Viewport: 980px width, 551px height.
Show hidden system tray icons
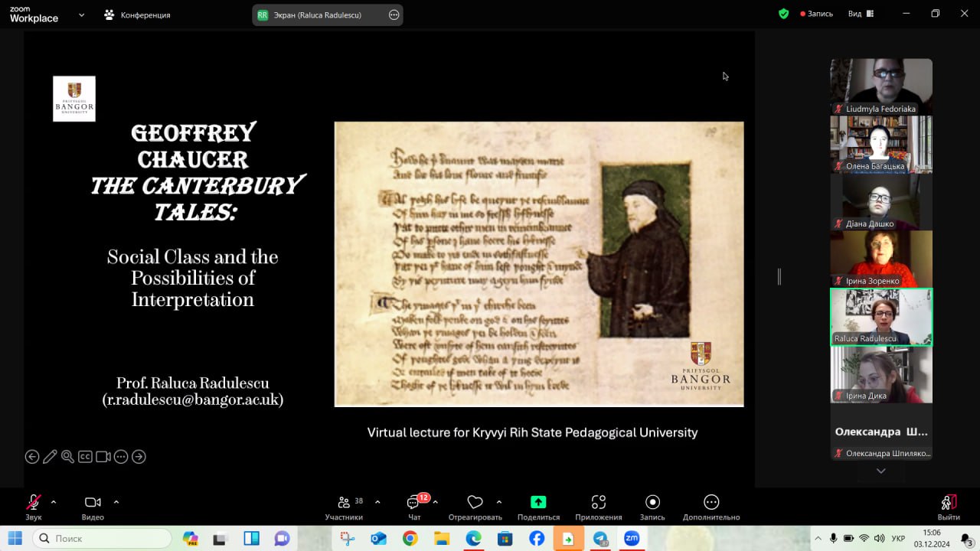pyautogui.click(x=817, y=538)
